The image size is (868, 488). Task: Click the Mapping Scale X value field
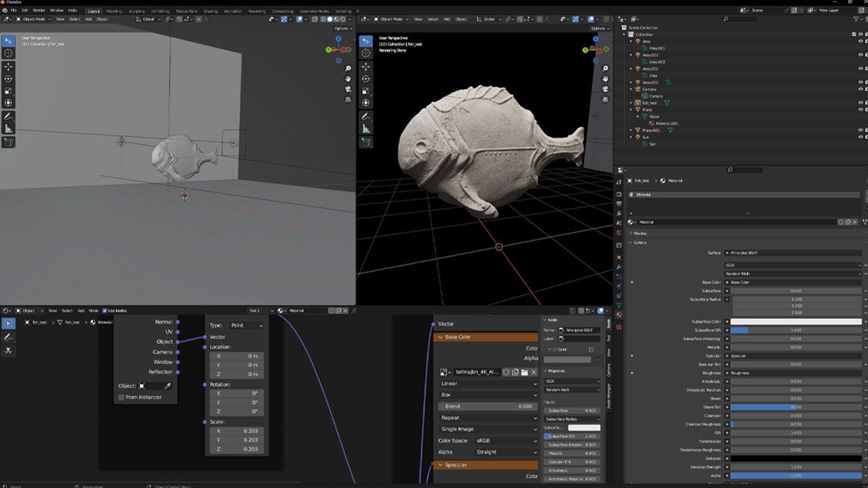pos(238,431)
